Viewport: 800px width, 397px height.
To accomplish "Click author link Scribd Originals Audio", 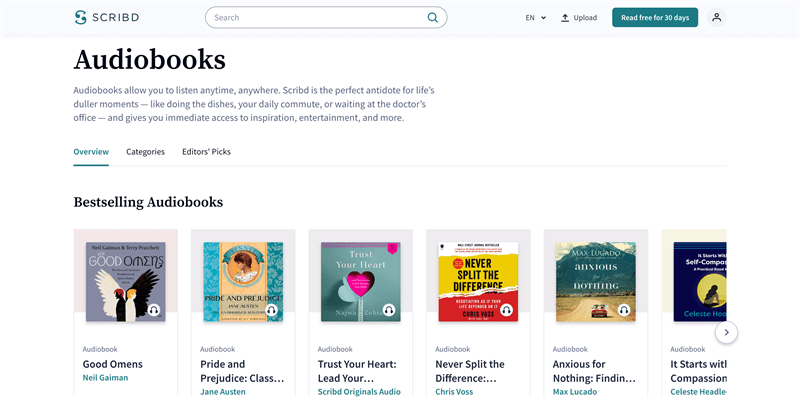I will (x=359, y=392).
